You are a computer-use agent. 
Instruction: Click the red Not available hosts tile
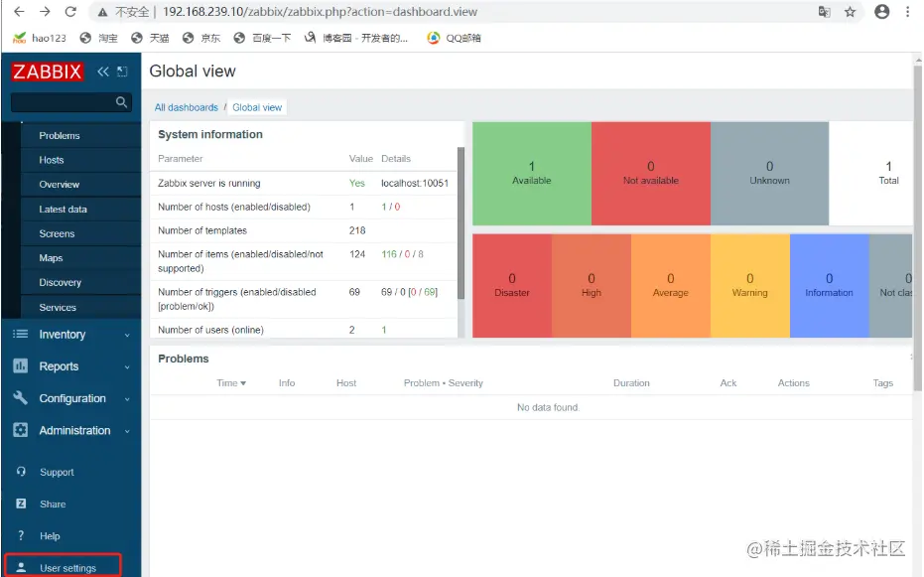point(651,173)
